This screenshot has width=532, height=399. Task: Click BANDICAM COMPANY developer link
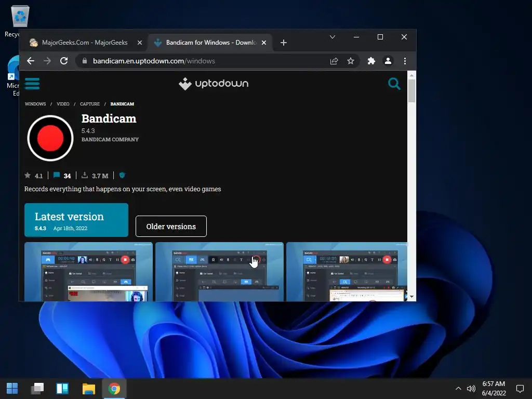pos(110,139)
